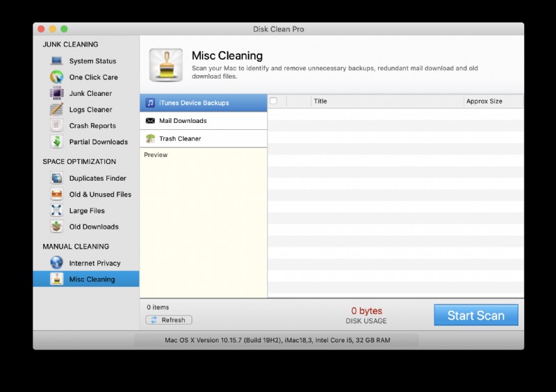
Task: Click the Junk Cleaner chip icon
Action: pyautogui.click(x=57, y=93)
